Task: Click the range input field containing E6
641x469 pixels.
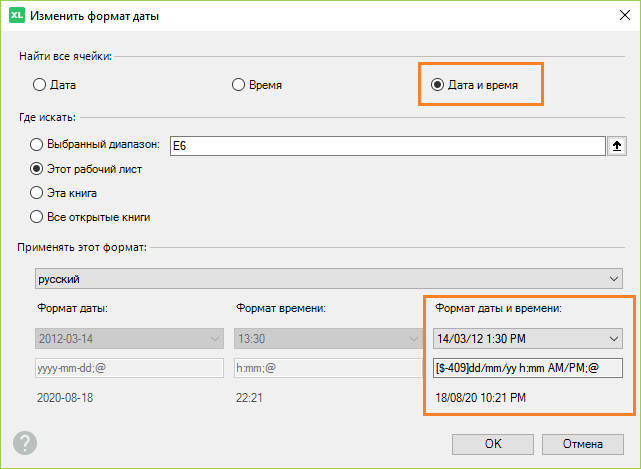Action: point(387,146)
